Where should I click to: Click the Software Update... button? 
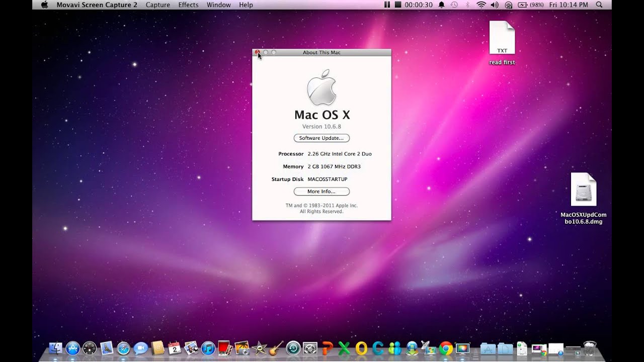(321, 138)
